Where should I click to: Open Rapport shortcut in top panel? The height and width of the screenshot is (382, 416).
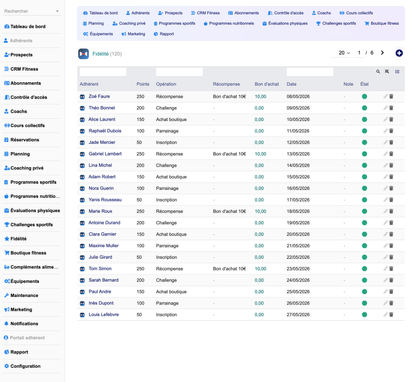(x=164, y=34)
